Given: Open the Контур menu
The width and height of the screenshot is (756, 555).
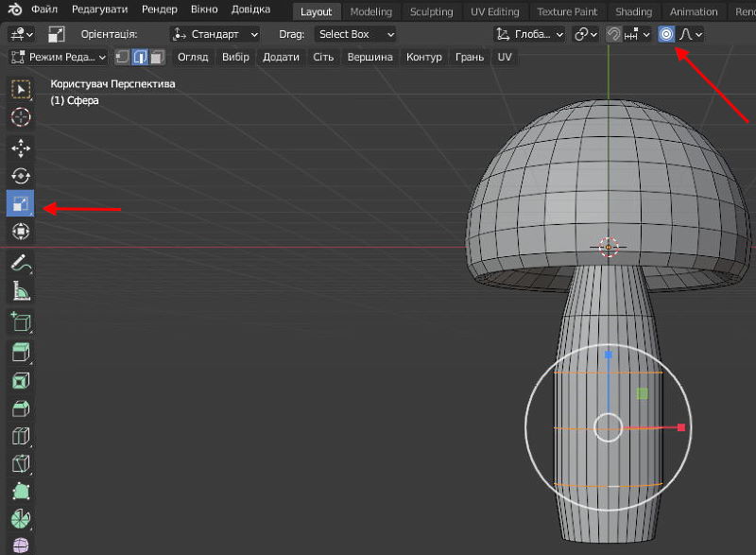Looking at the screenshot, I should pos(423,57).
